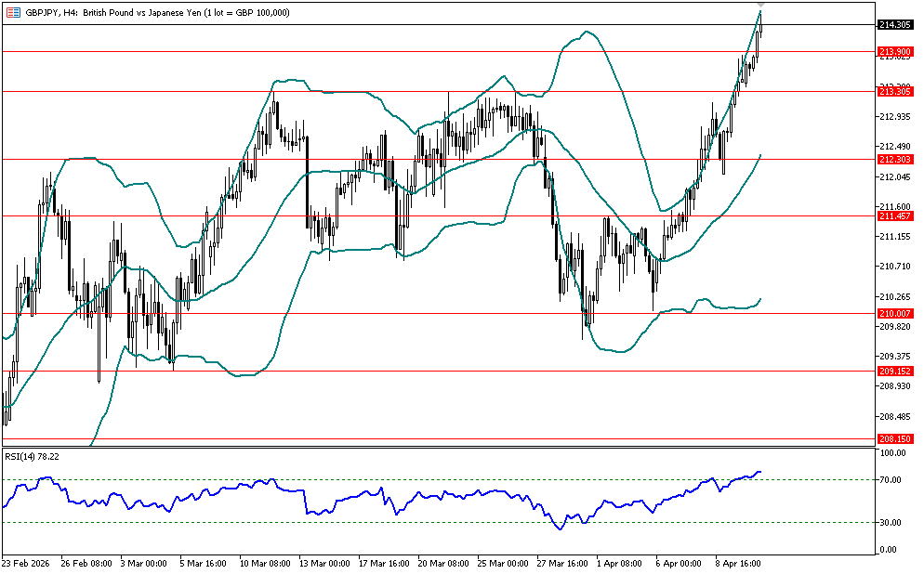Select the red 210.007 price level label
Image resolution: width=924 pixels, height=574 pixels.
tap(893, 314)
